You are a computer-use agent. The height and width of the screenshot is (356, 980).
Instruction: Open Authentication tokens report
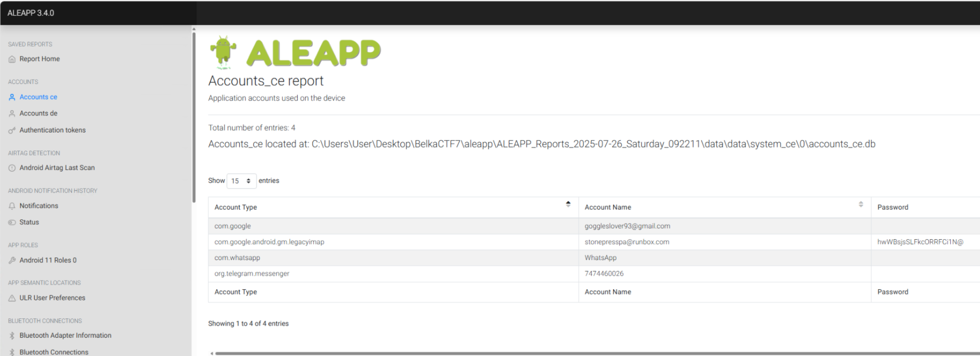pyautogui.click(x=53, y=130)
